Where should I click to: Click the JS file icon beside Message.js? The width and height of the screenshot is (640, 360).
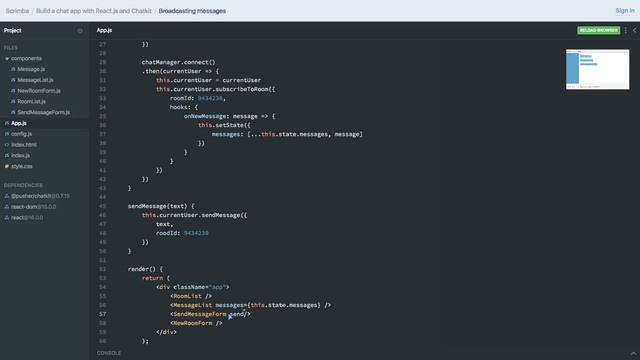13,69
